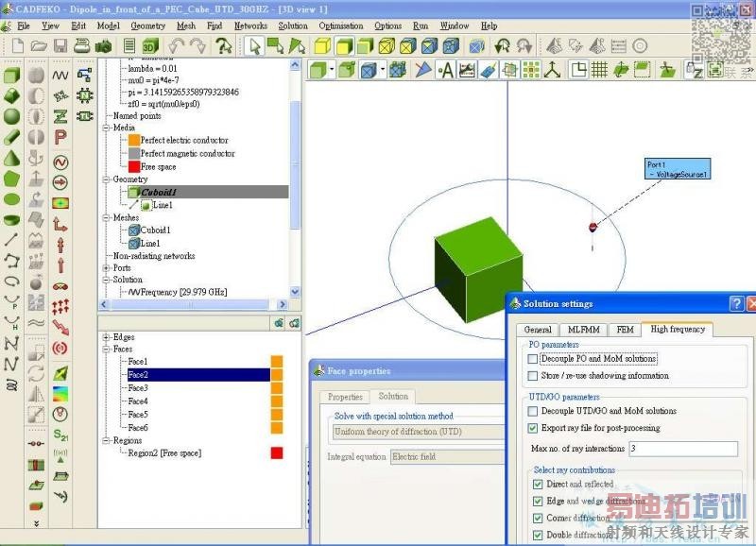Click the tree scroll down arrow
756x546 pixels.
(x=295, y=292)
